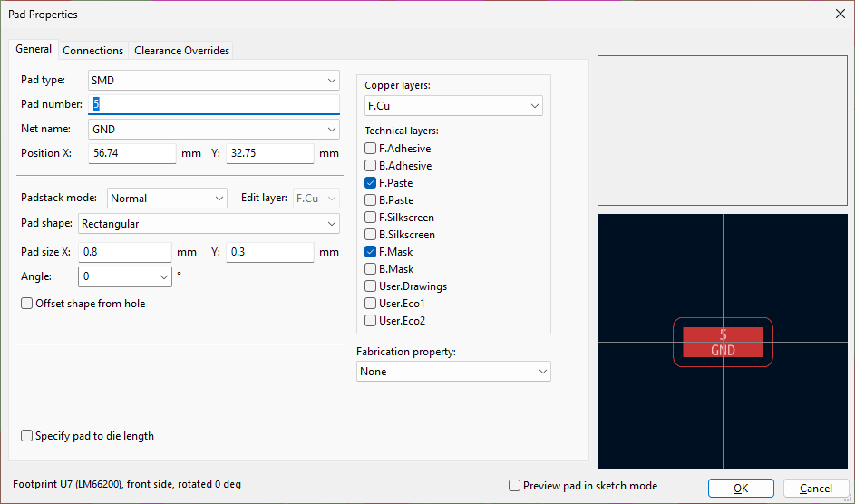Expand the Fabrication property dropdown
Viewport: 855px width, 504px height.
tap(453, 372)
